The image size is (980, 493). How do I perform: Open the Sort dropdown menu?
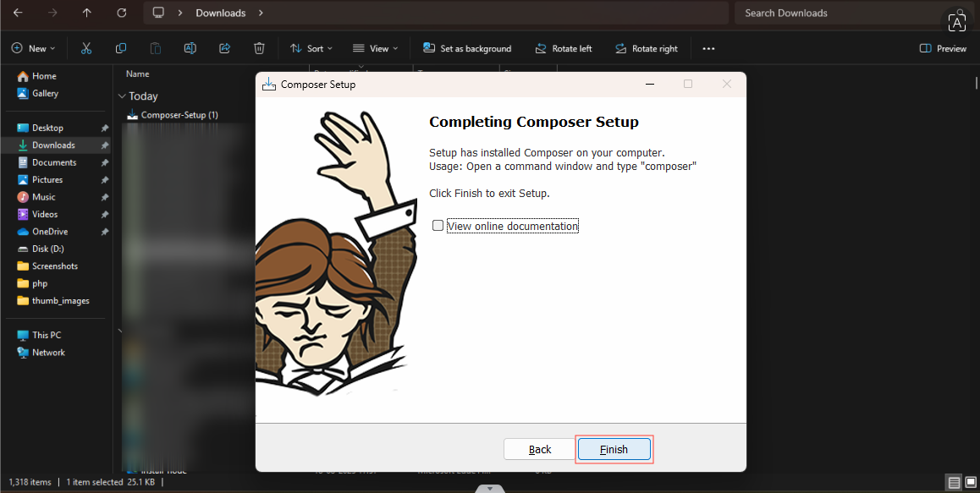pos(311,48)
